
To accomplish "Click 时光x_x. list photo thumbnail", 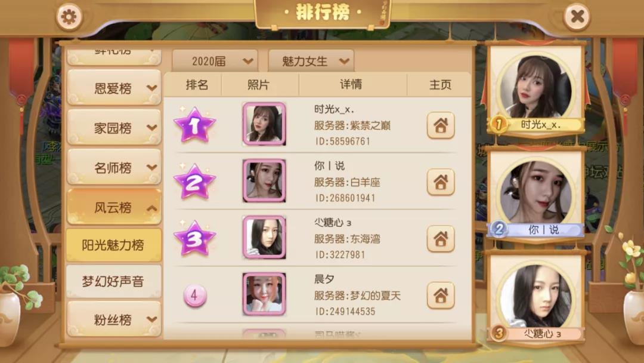I will (x=264, y=124).
